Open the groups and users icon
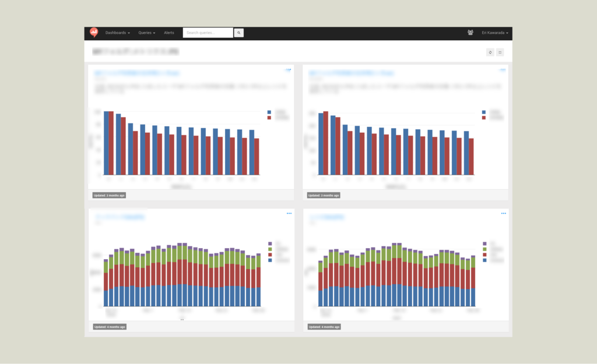597x364 pixels. tap(470, 33)
